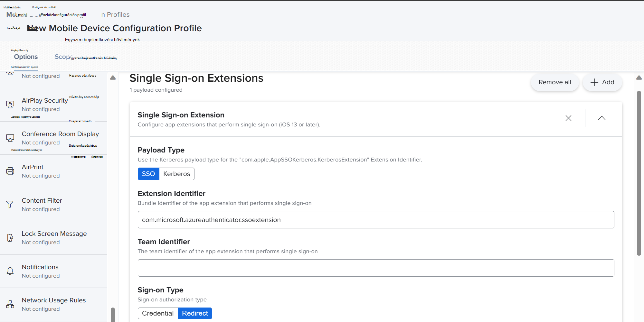
Task: Select SSO payload type
Action: tap(148, 174)
